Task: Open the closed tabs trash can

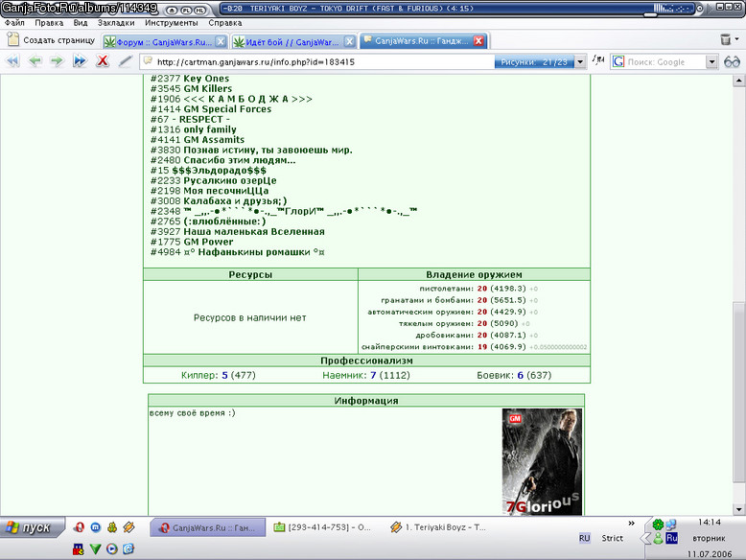Action: (726, 39)
